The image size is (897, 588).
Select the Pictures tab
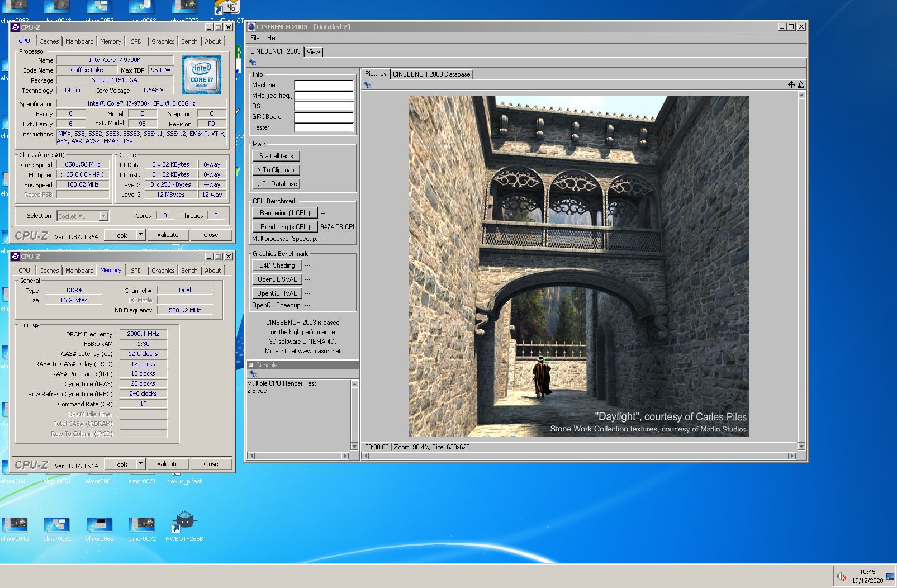click(x=376, y=74)
